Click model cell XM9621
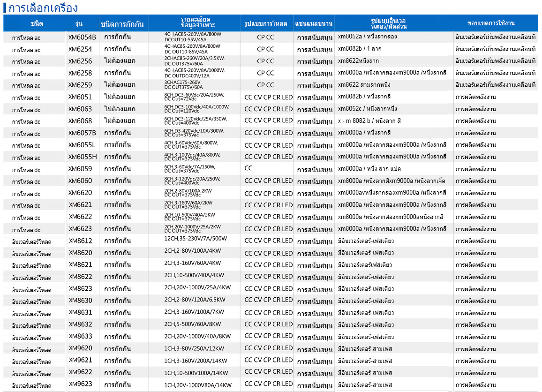Image resolution: width=542 pixels, height=392 pixels. [x=80, y=360]
